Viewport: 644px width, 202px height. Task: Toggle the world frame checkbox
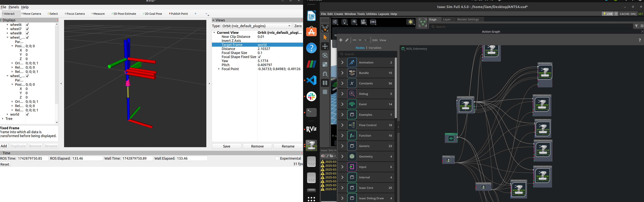27,114
